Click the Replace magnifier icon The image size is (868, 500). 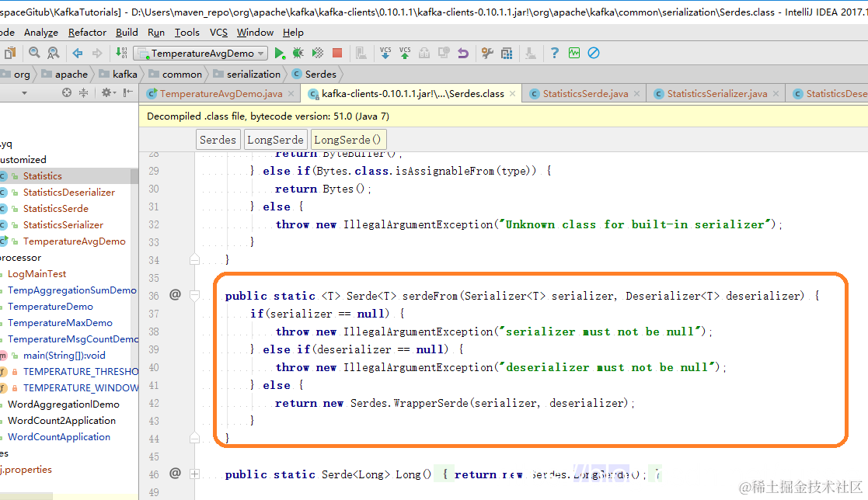coord(54,53)
